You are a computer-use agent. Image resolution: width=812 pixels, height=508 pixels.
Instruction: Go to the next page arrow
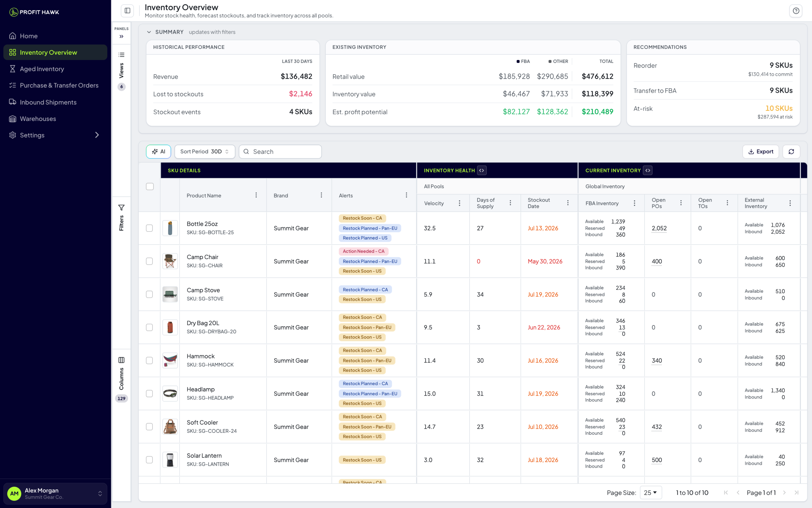784,492
